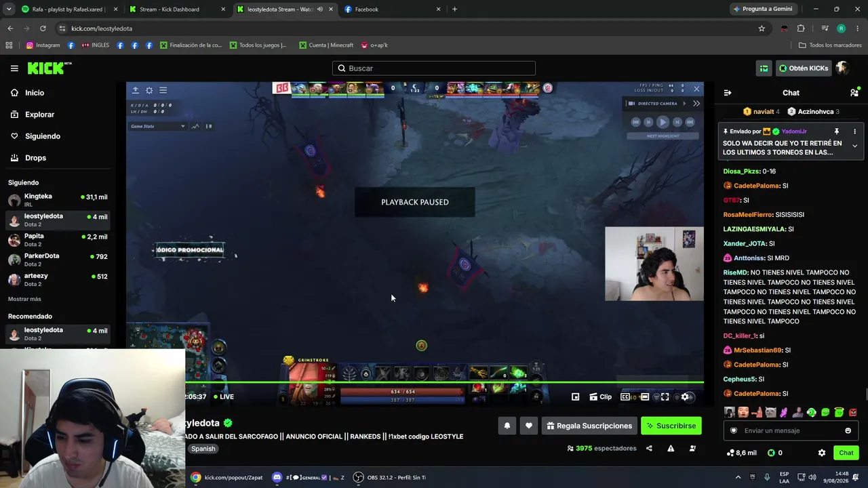Switch to the Rafa playlist Spotify tab
Image resolution: width=868 pixels, height=488 pixels.
point(70,9)
